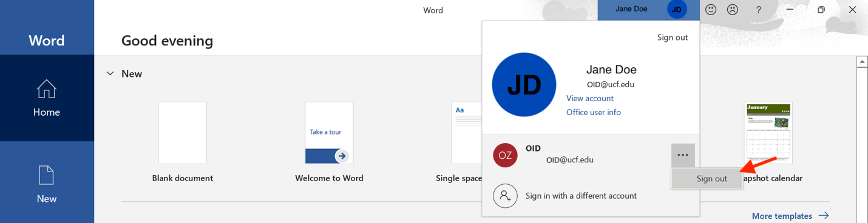Open the Single spaced template thumbnail

(x=466, y=133)
